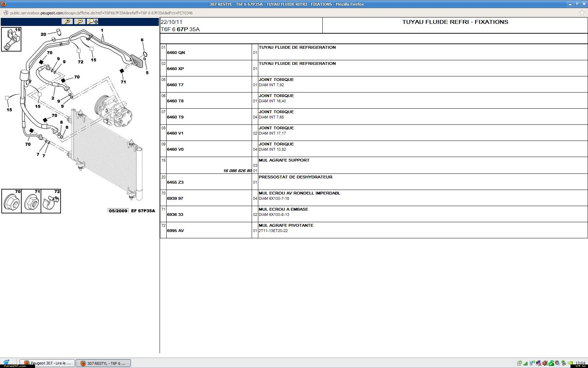Click the address bar URL
The height and width of the screenshot is (368, 588).
point(101,13)
